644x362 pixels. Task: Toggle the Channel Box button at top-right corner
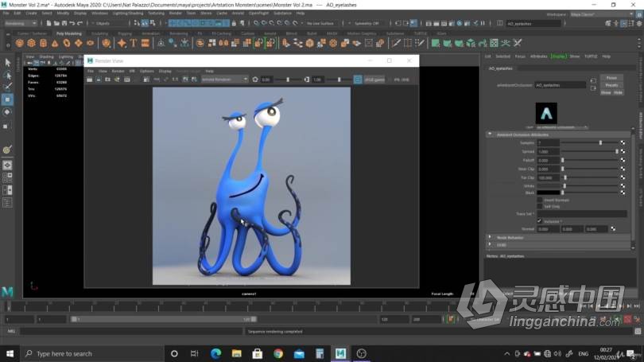click(639, 23)
